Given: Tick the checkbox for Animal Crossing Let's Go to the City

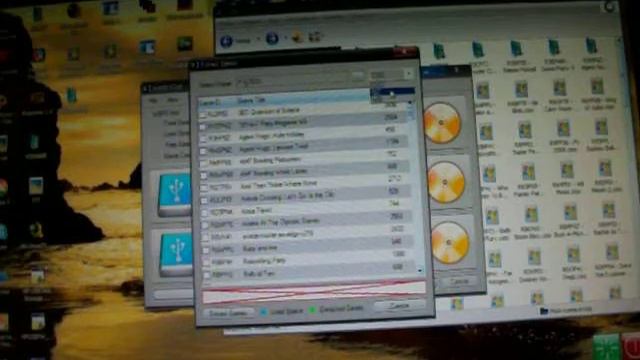Looking at the screenshot, I should [204, 200].
